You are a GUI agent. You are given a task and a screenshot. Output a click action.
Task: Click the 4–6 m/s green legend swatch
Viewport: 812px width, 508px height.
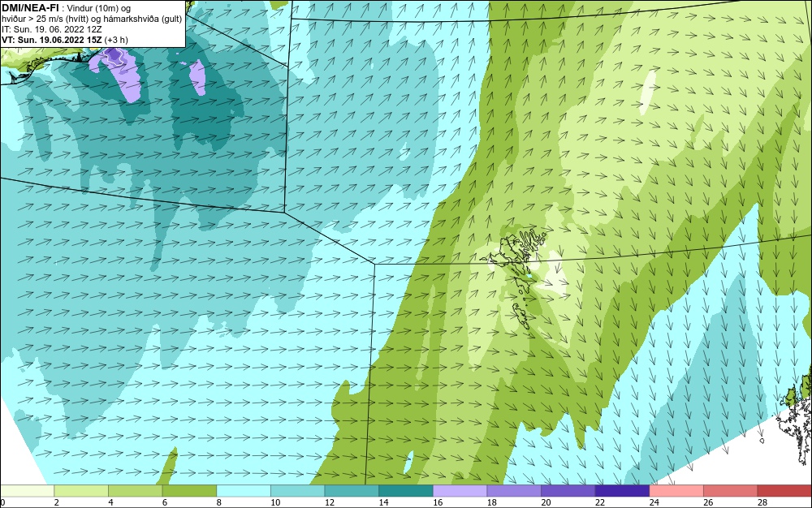(135, 491)
